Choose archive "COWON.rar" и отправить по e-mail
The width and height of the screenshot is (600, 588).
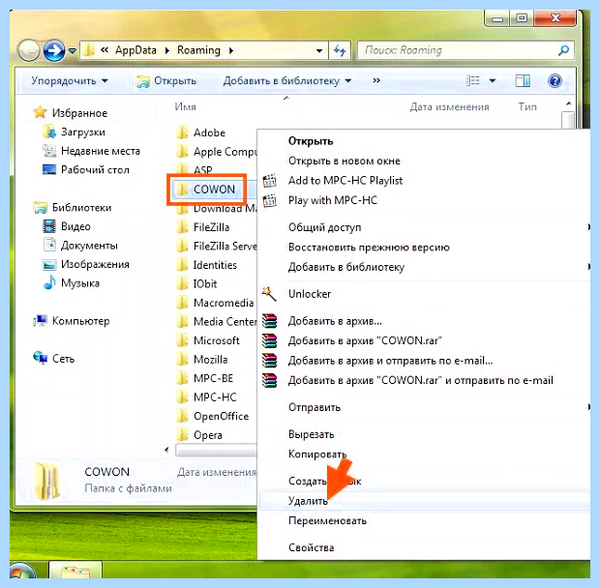[424, 380]
